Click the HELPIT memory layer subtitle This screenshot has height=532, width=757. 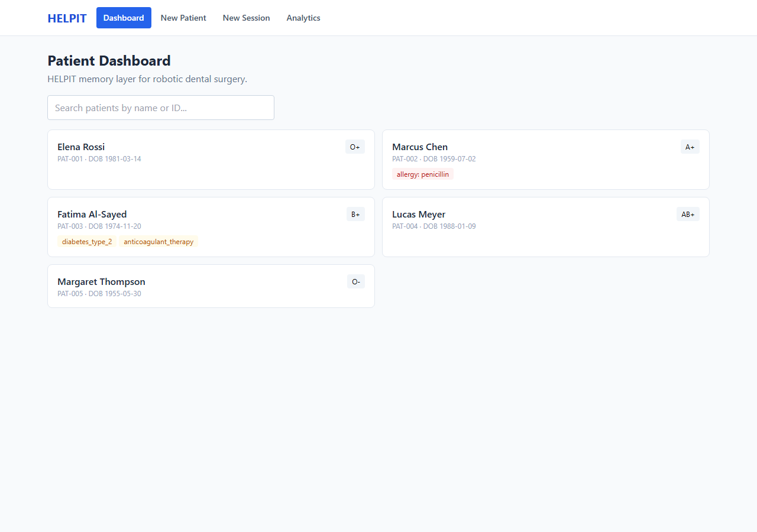147,79
